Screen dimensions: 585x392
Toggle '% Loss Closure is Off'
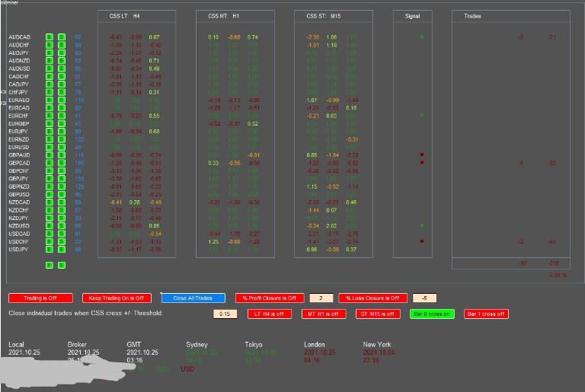click(372, 298)
